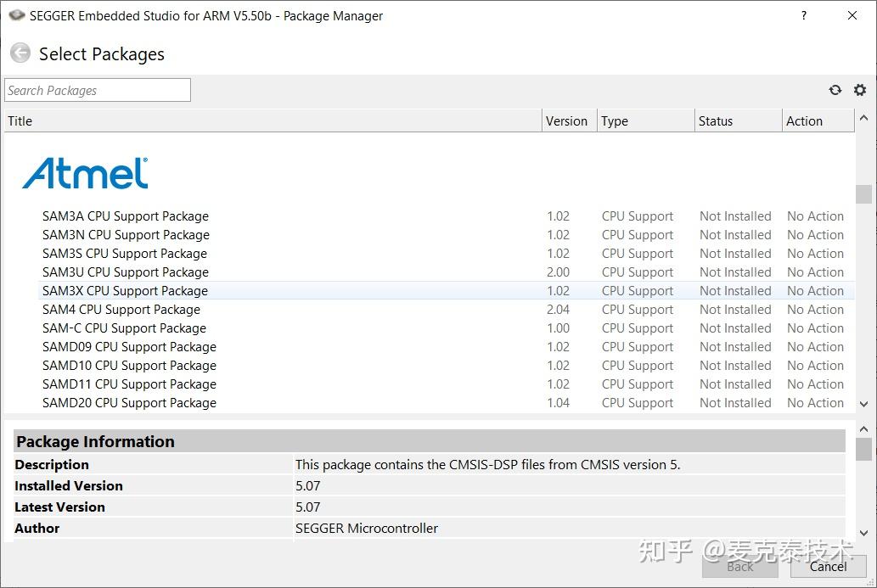Refresh the package list

pos(835,90)
